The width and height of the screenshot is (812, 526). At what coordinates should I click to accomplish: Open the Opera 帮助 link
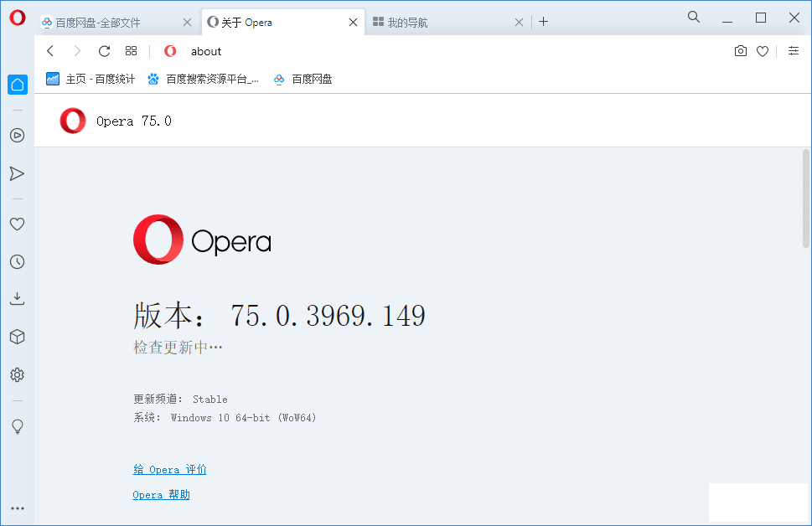pos(161,494)
